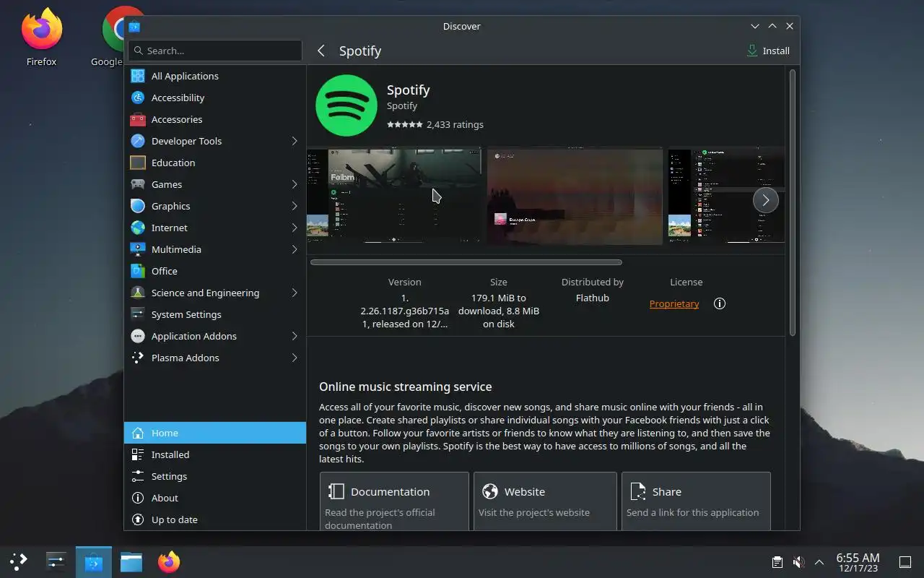Screen dimensions: 924x578
Task: Go to the Home page
Action: click(x=215, y=433)
